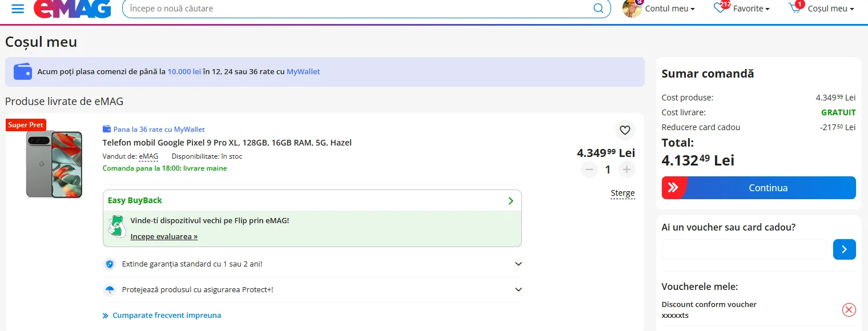Click the 'Easy BuyBack' heading
This screenshot has width=868, height=331.
tap(135, 200)
